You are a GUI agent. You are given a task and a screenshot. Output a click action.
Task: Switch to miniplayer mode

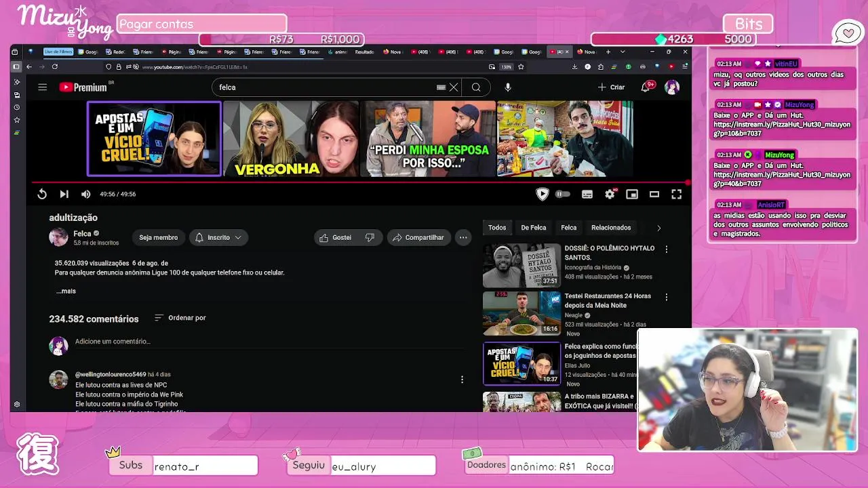coord(632,195)
